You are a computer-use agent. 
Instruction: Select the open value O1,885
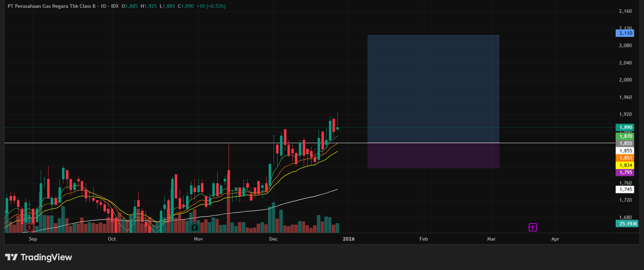(129, 6)
